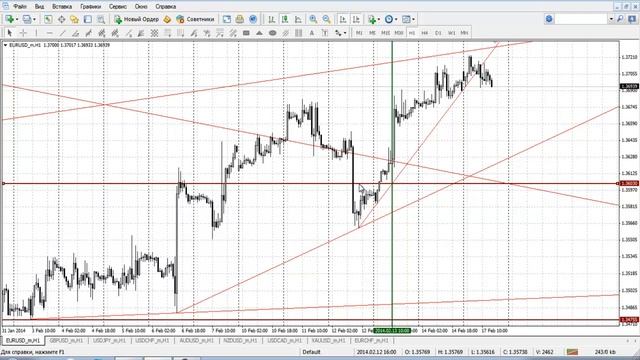640x360 pixels.
Task: Select the horizontal line tool
Action: point(49,33)
